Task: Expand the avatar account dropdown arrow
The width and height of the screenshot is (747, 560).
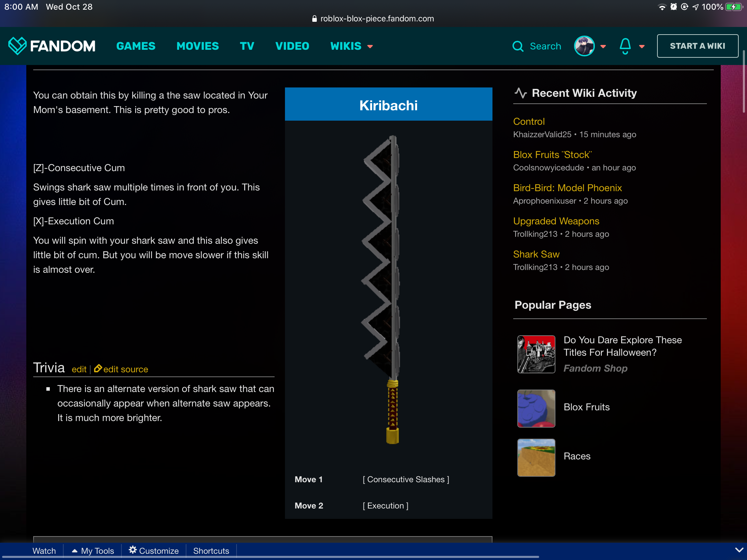Action: [x=603, y=47]
